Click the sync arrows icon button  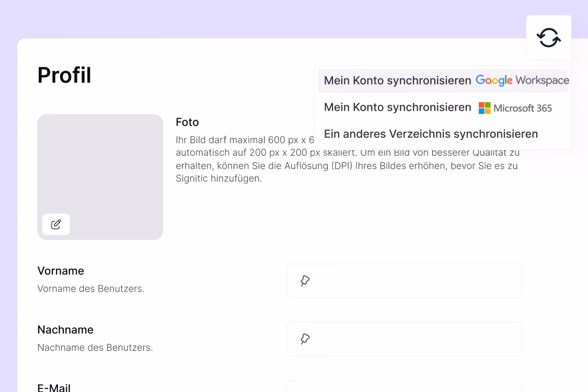(549, 38)
